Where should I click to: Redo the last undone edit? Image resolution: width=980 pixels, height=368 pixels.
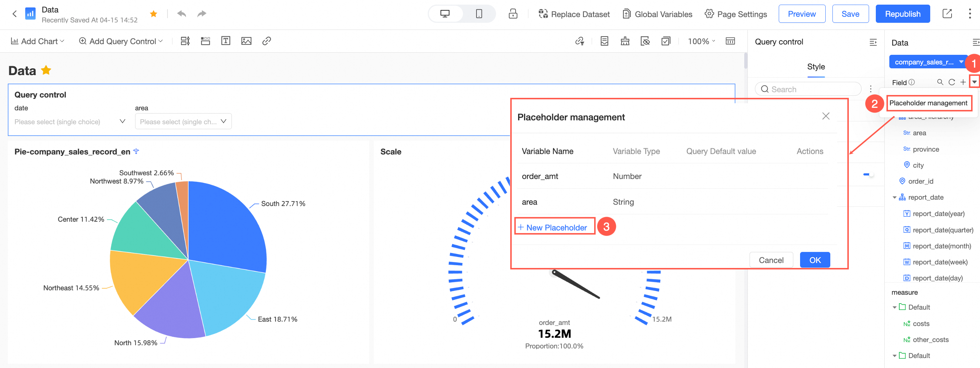[x=202, y=14]
